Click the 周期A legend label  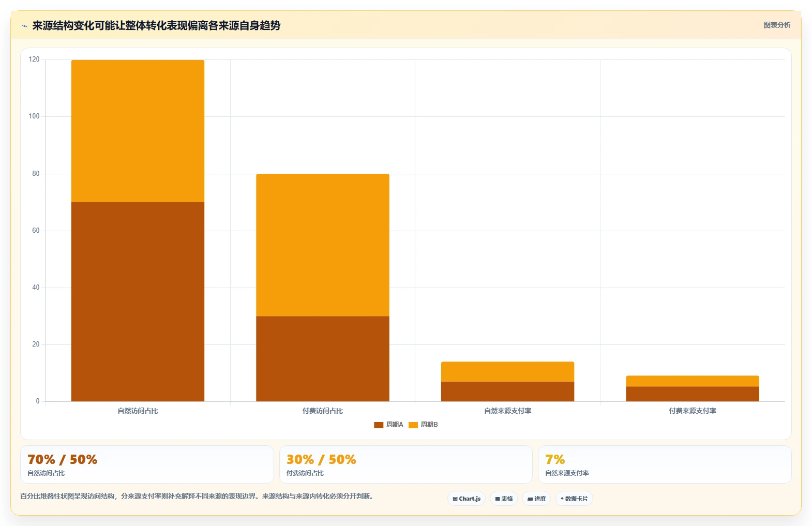(x=395, y=425)
